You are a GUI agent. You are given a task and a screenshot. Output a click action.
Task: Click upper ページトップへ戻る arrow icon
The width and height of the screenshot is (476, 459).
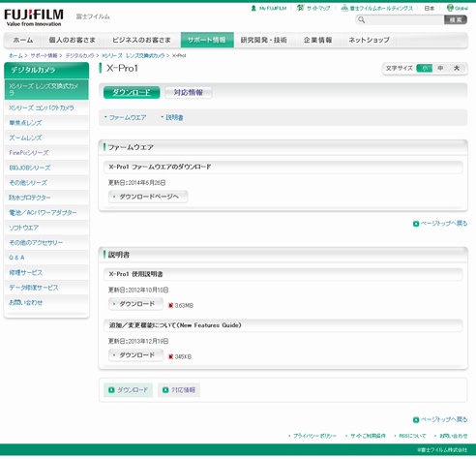(416, 224)
